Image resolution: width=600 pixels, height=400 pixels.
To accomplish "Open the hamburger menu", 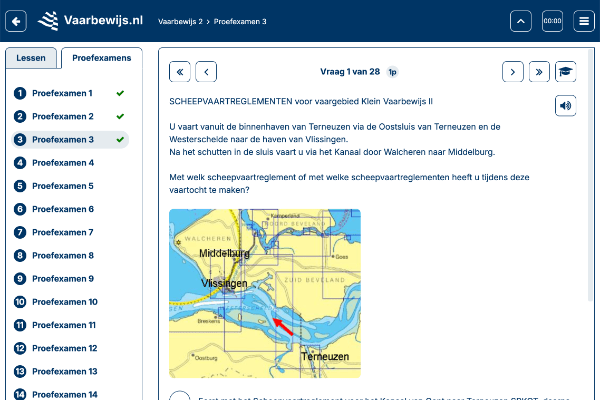I will point(584,21).
